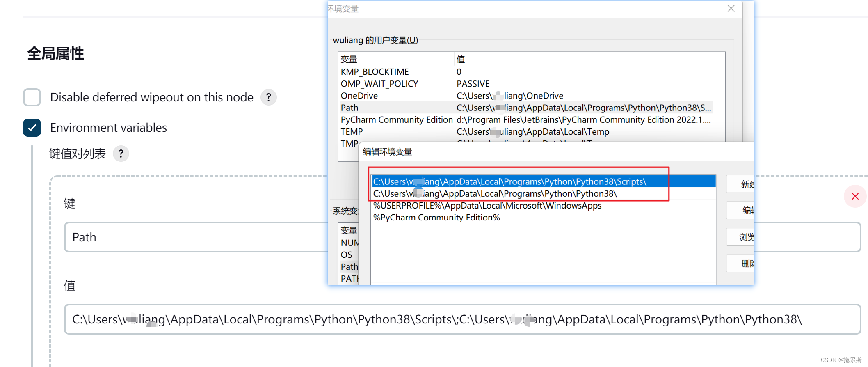
Task: Select the Python38\Scripts\ path entry
Action: pos(544,181)
